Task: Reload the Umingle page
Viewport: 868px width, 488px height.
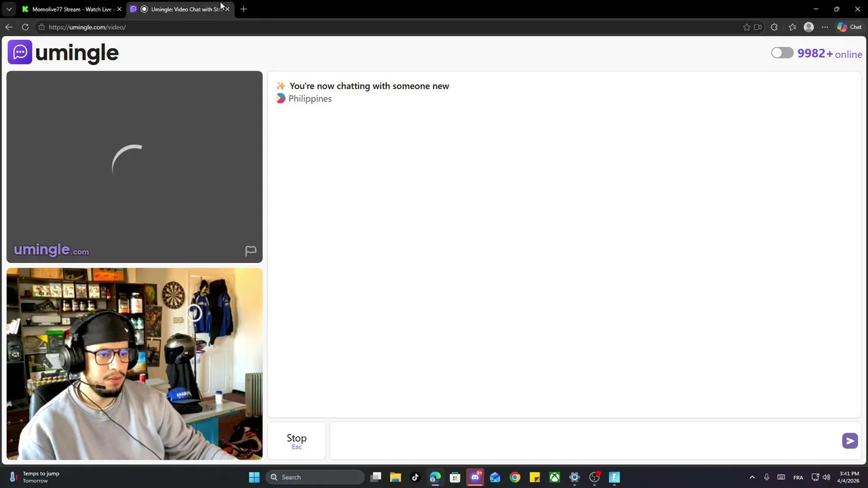Action: tap(25, 27)
